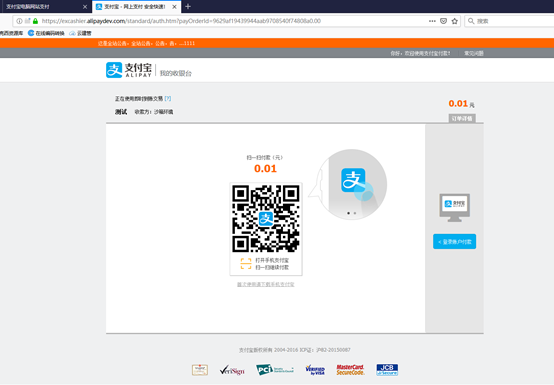Close the first tab 支付宝电脑网站支付
Screen dimensions: 554x385
tap(85, 7)
